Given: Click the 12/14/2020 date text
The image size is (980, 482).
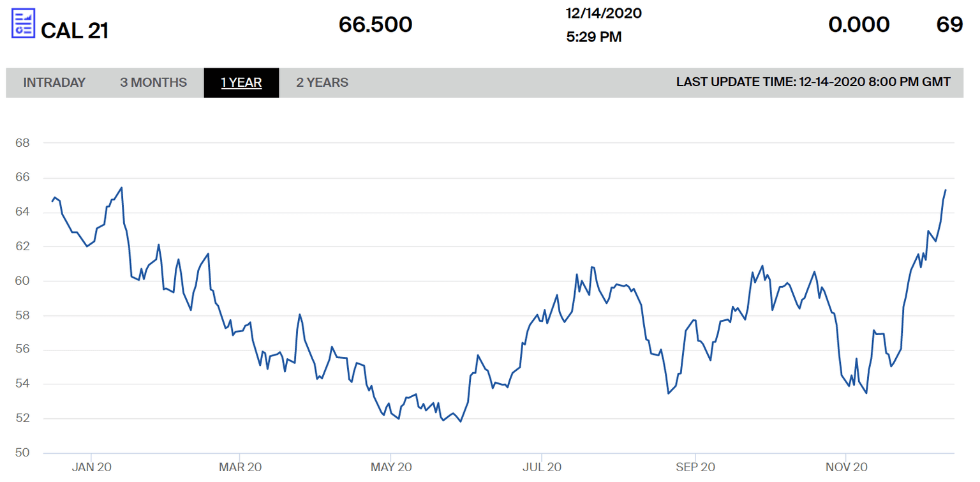Looking at the screenshot, I should (x=604, y=13).
